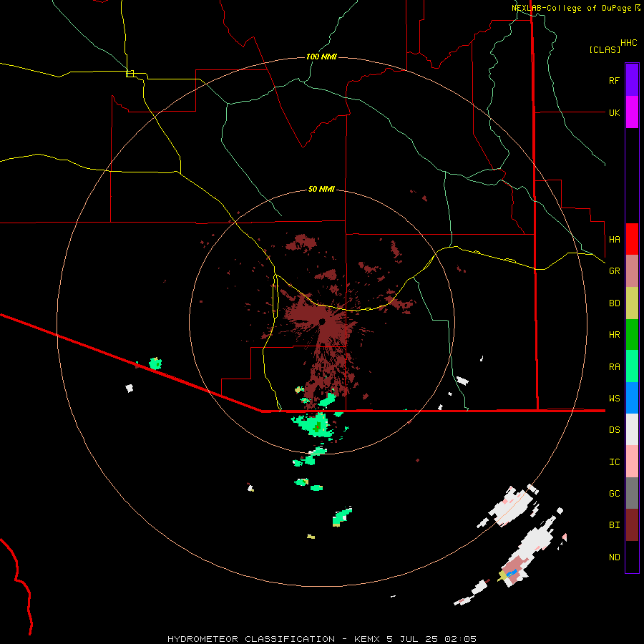Select the BD yellow legend block
This screenshot has width=644, height=644.
632,303
